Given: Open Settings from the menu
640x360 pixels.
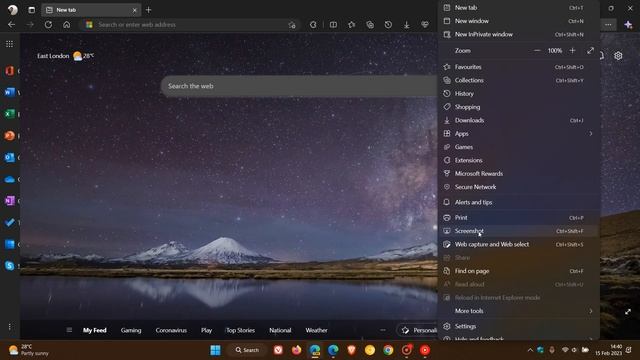Looking at the screenshot, I should (519, 327).
